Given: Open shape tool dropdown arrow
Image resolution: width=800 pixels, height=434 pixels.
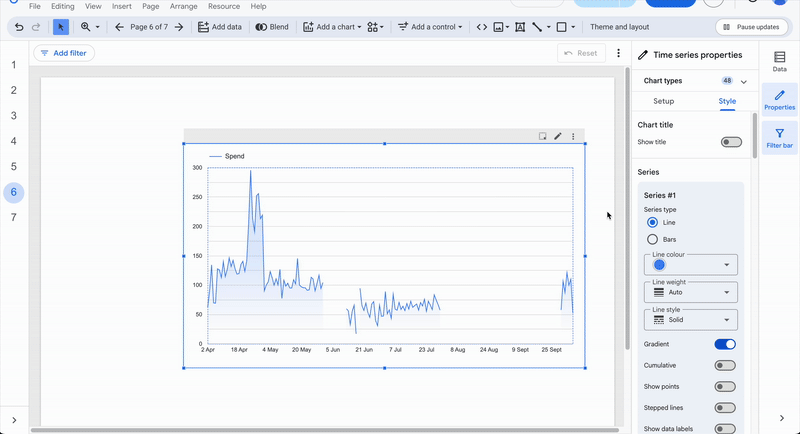Looking at the screenshot, I should tap(573, 27).
